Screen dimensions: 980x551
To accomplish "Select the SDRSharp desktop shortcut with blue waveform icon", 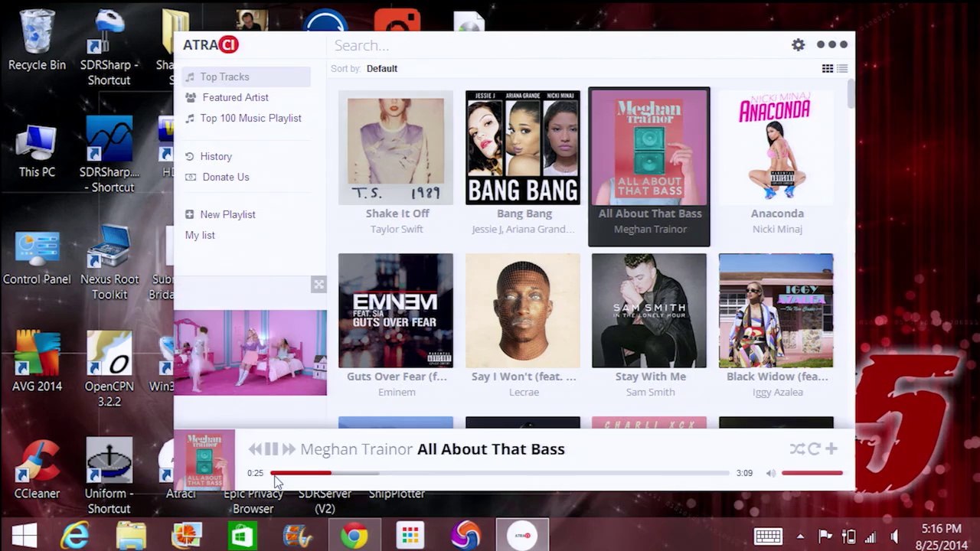I will tap(109, 154).
